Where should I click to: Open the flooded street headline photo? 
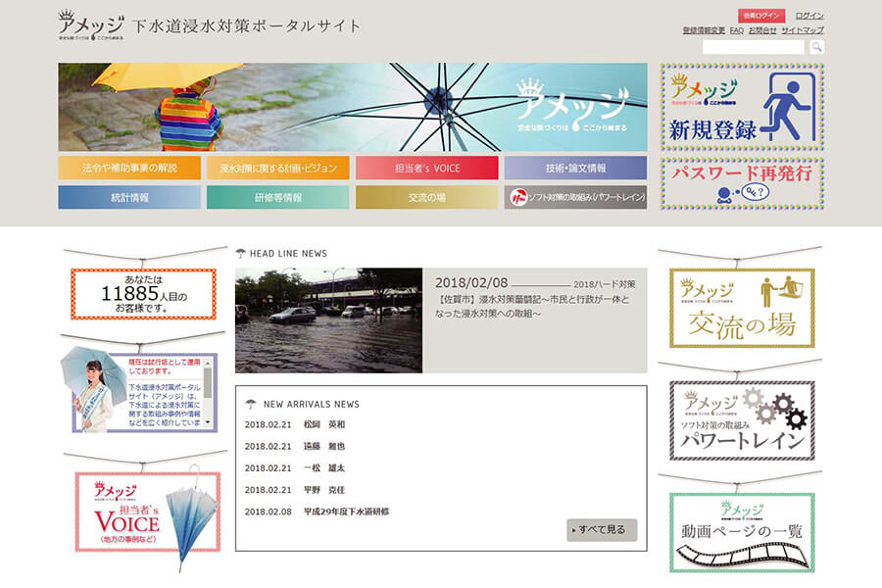(x=328, y=320)
